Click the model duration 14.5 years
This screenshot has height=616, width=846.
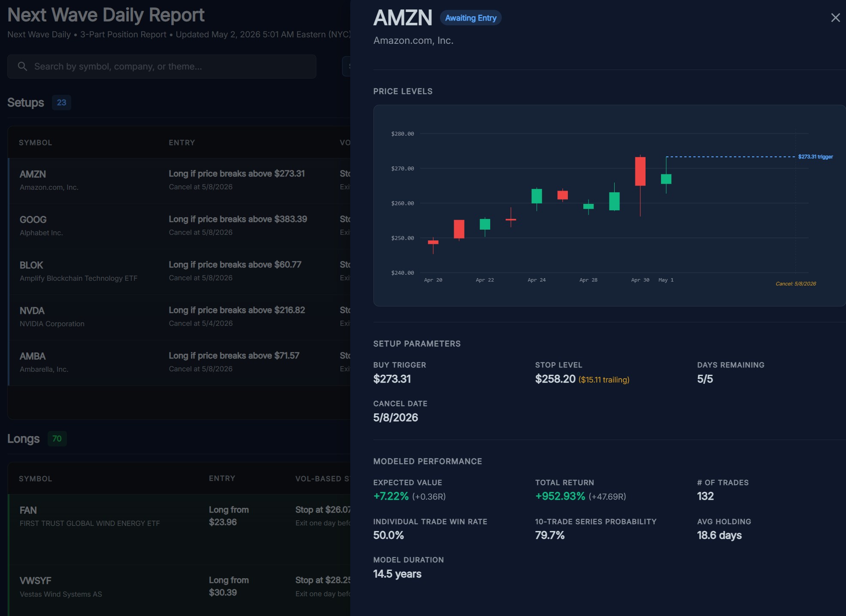[x=397, y=574]
